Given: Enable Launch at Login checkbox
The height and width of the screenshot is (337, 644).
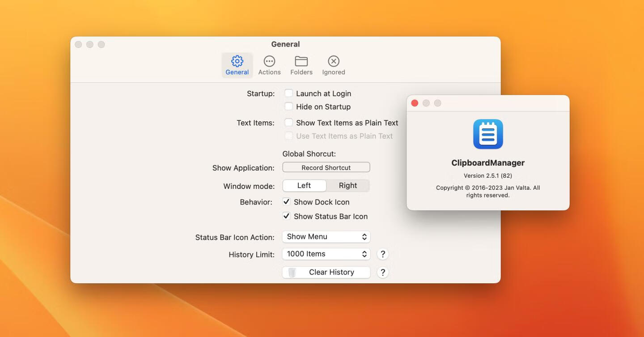Looking at the screenshot, I should point(289,93).
